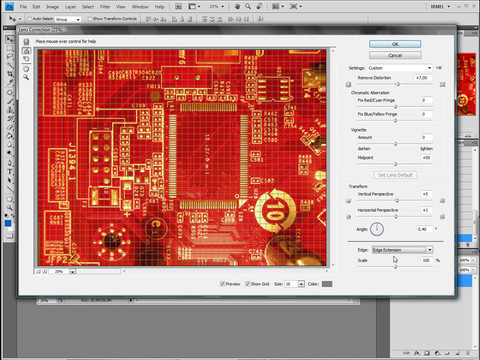Click the Angle dial control
The width and height of the screenshot is (480, 360).
(x=377, y=229)
